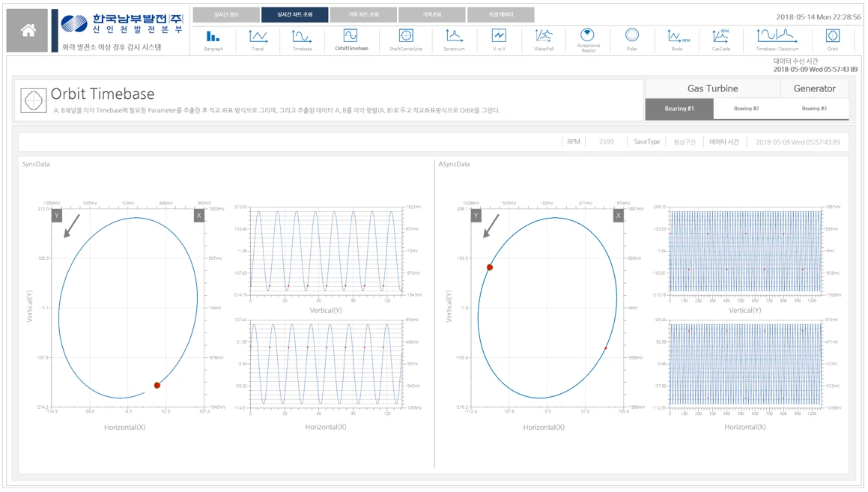Click the 데이터 시간 label
Viewport: 868px width, 492px height.
point(724,142)
